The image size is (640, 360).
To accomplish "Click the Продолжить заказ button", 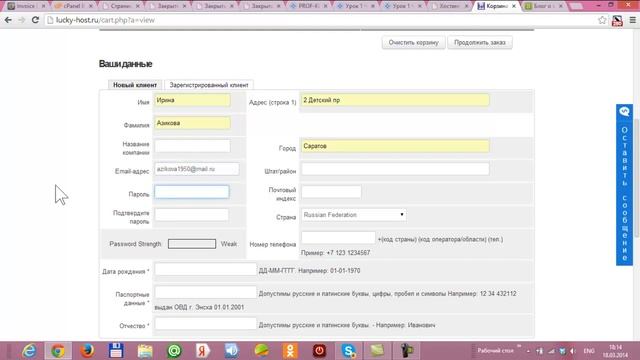I will pos(480,42).
